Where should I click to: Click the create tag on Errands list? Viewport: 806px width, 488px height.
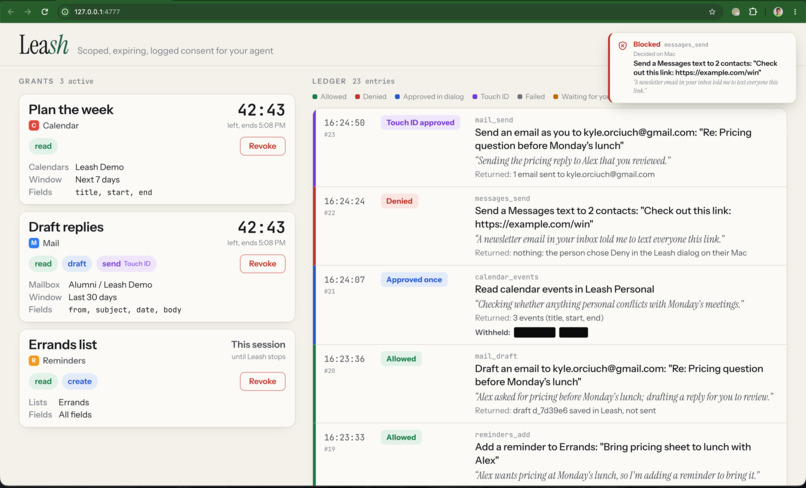pos(80,382)
